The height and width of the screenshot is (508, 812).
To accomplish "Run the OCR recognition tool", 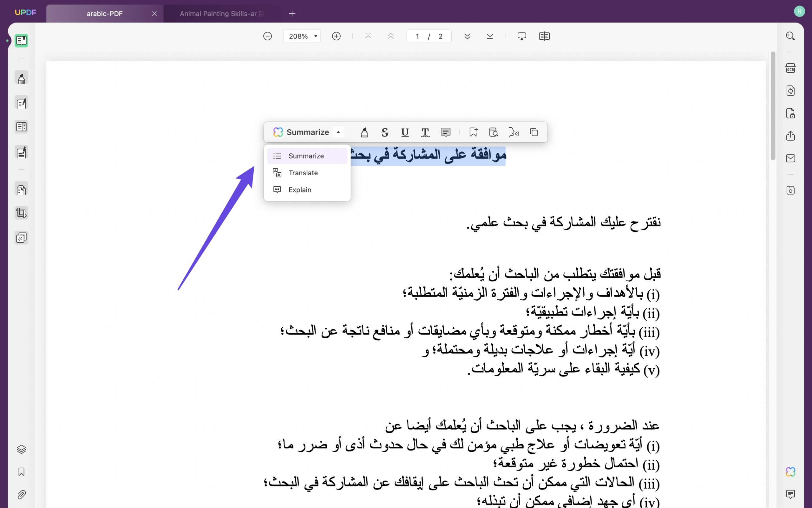I will pyautogui.click(x=790, y=68).
